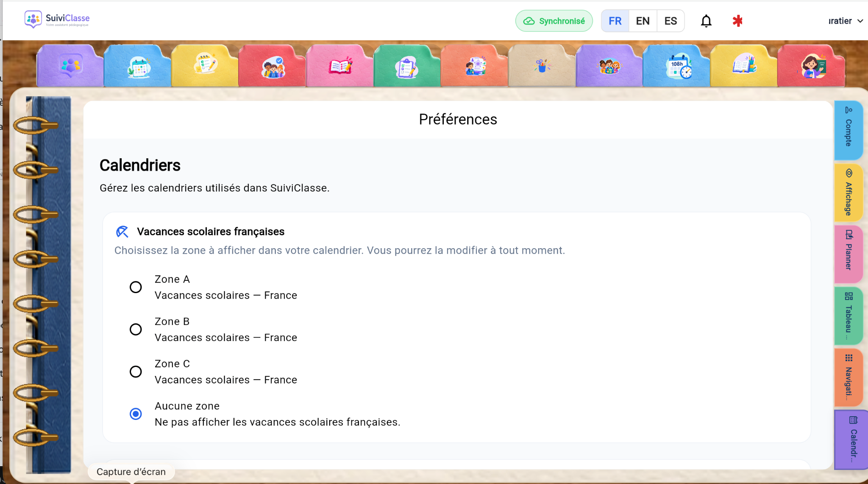Open the notifications bell

(706, 21)
